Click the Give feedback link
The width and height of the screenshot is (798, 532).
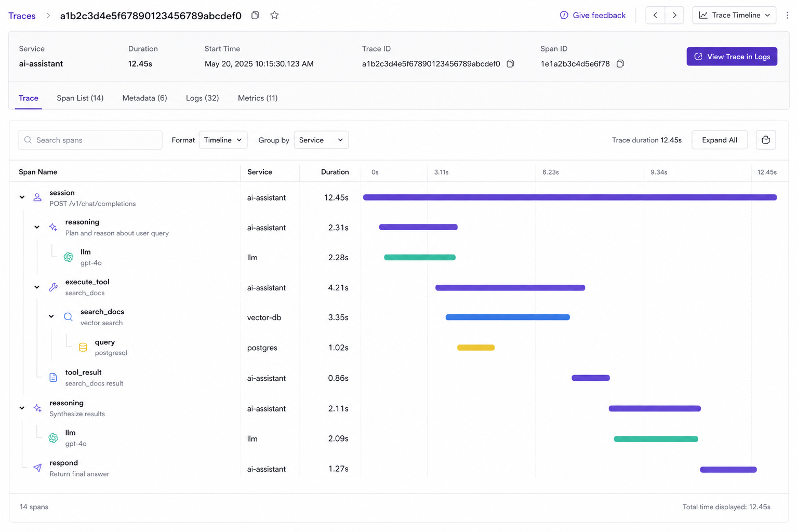(x=592, y=15)
